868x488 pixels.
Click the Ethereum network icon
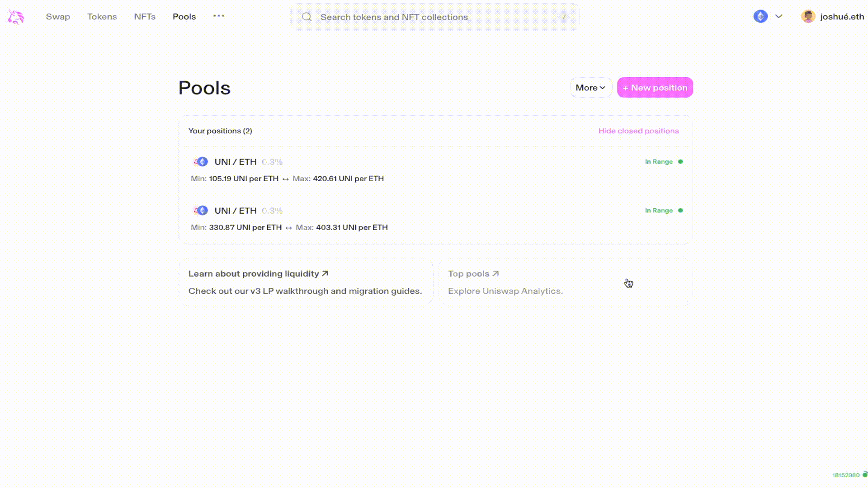tap(760, 16)
